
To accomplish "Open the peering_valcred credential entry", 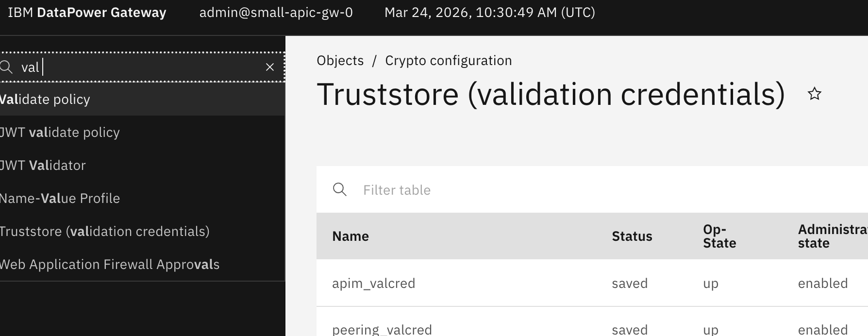I will 382,329.
